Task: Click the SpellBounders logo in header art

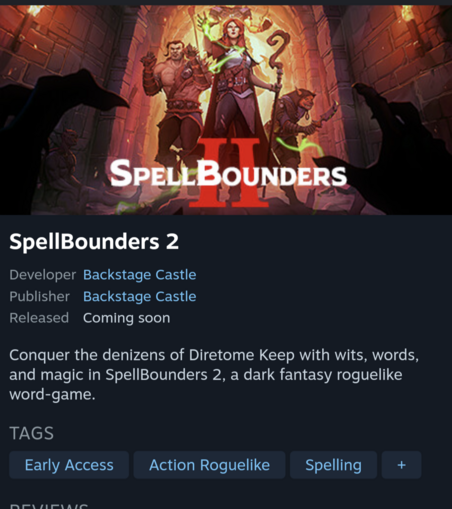Action: (228, 173)
